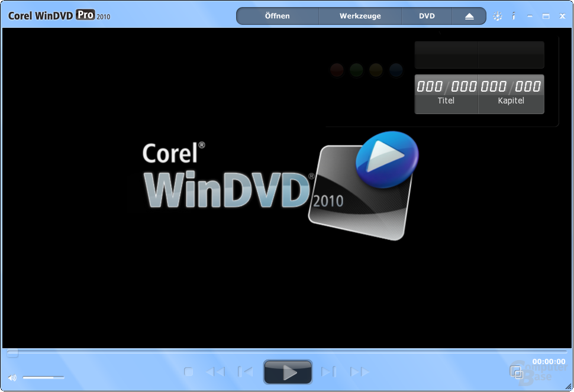This screenshot has width=574, height=392.
Task: Show info via the i icon
Action: point(514,16)
